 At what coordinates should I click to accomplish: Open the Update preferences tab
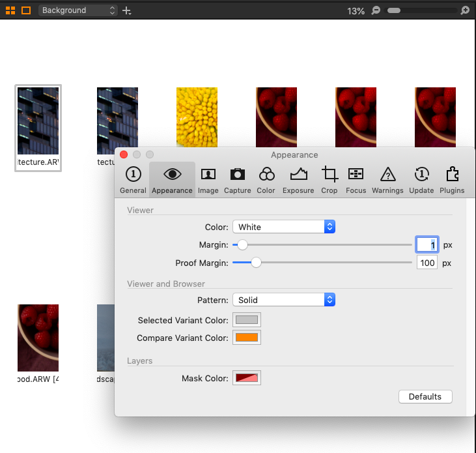pyautogui.click(x=421, y=180)
